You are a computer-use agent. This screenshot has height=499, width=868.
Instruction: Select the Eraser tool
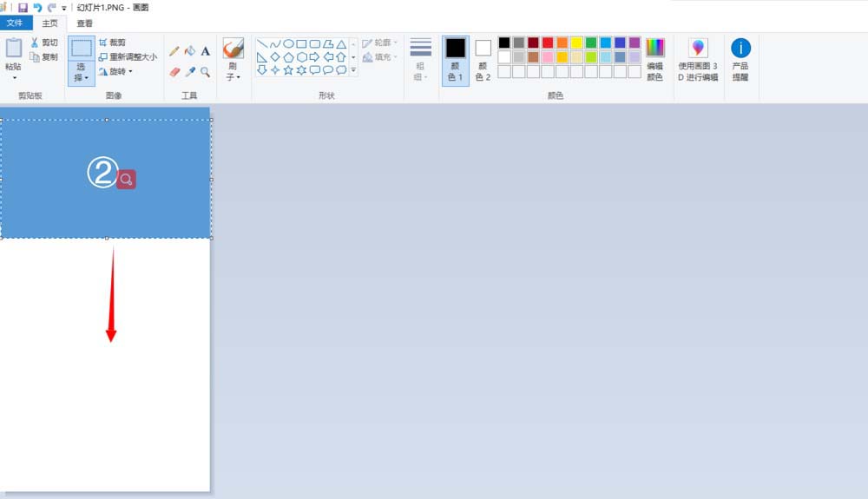[174, 72]
